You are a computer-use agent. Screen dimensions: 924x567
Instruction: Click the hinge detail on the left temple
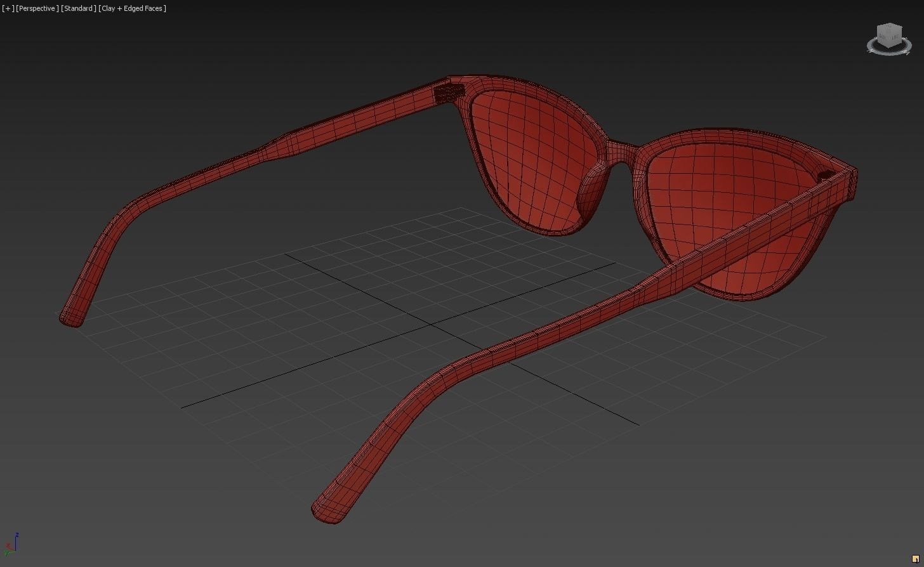(x=449, y=94)
